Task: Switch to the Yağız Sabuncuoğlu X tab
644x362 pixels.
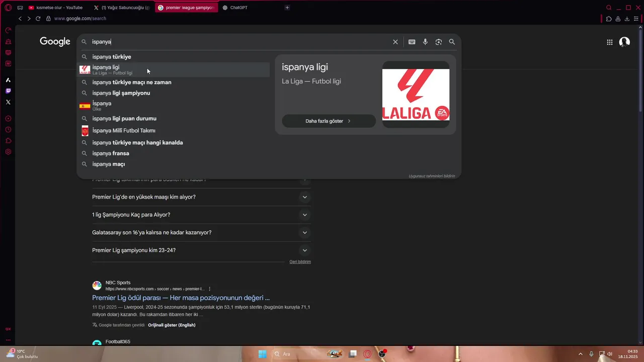Action: 122,8
